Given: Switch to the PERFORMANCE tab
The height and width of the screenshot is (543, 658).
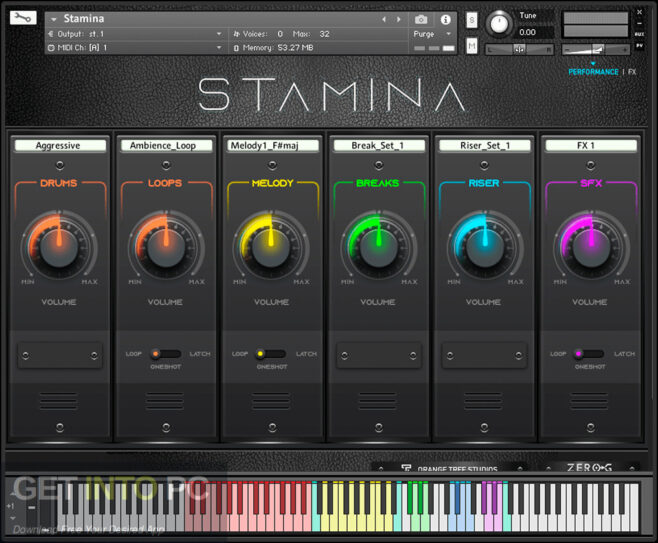Looking at the screenshot, I should pos(593,72).
